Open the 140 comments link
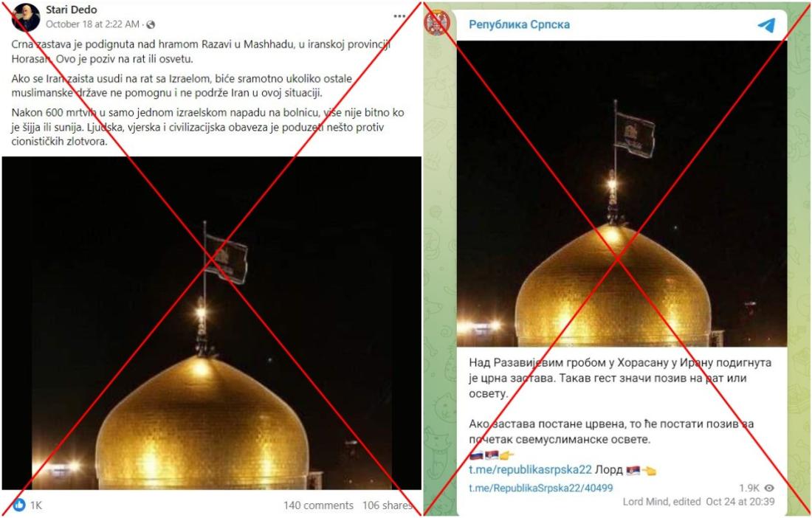The height and width of the screenshot is (518, 812). coord(318,505)
